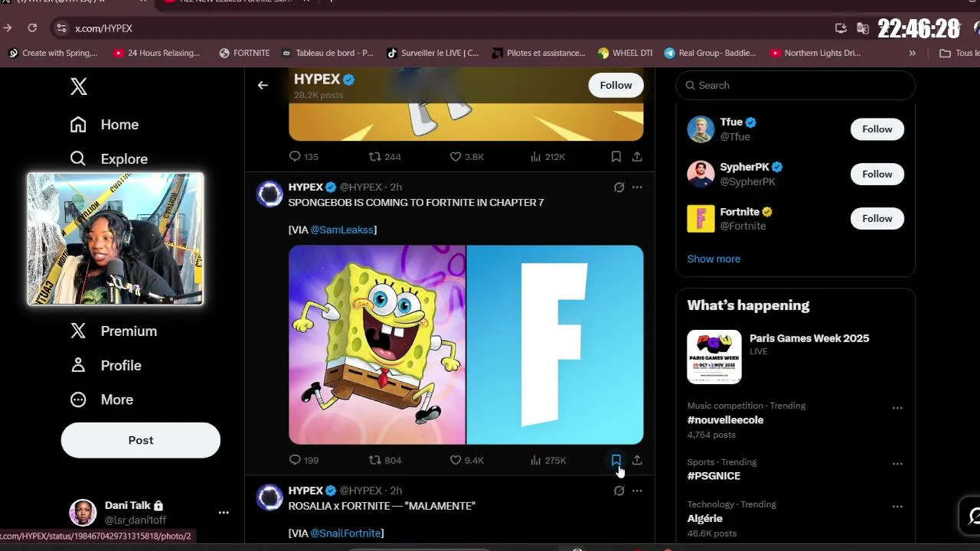Open the Northern Lights bookmark
The image size is (980, 551).
coord(815,53)
